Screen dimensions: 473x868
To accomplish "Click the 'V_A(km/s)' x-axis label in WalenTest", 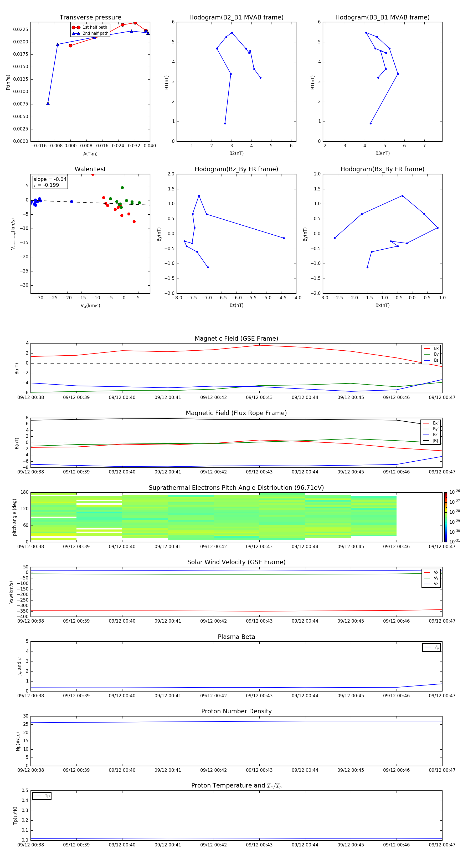I will coord(90,306).
